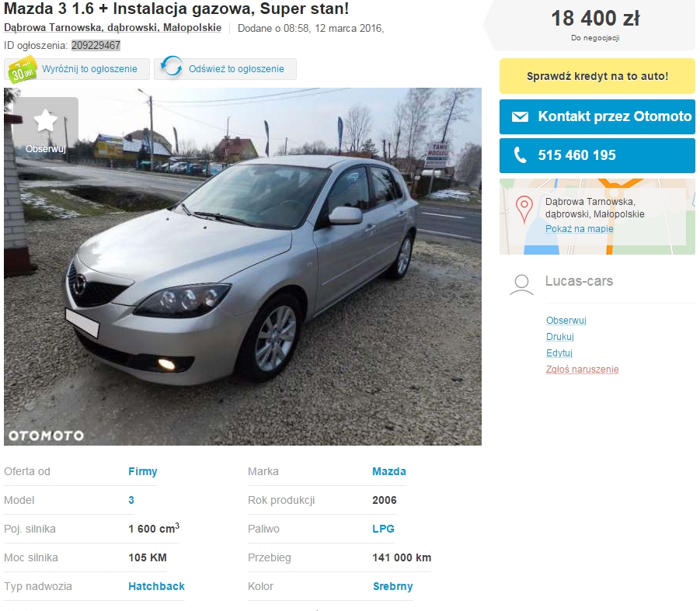Screen dimensions: 700x611
Task: Click Zgłoś naruszenie link
Action: coord(582,370)
